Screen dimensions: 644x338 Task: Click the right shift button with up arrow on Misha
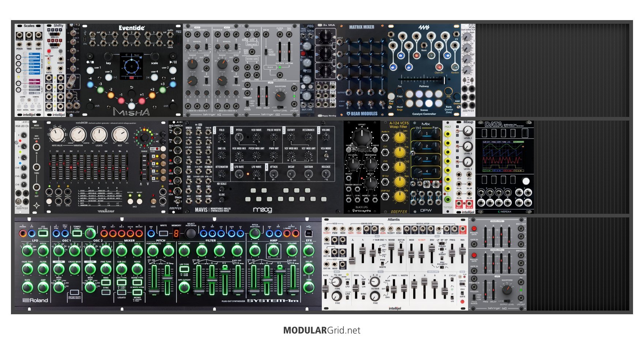(173, 106)
